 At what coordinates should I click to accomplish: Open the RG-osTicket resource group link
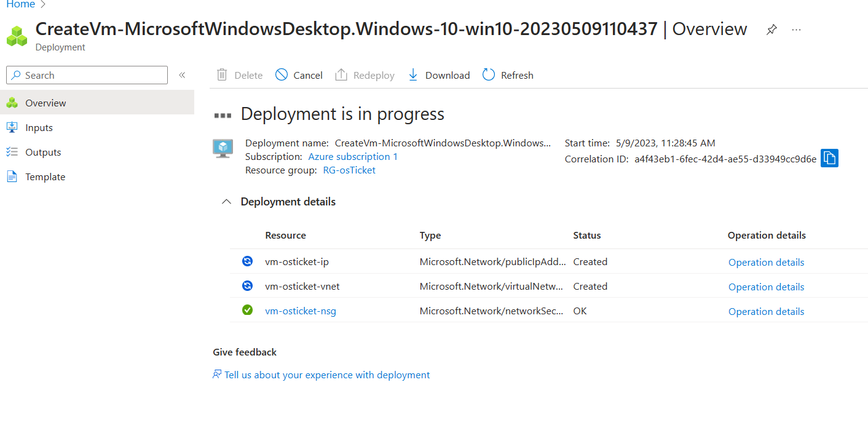click(349, 170)
